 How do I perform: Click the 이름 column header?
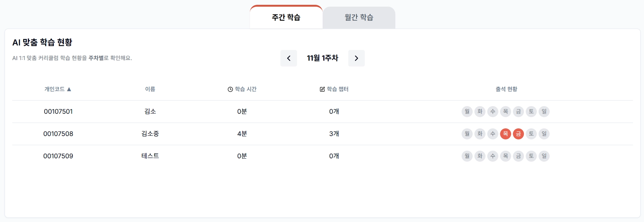pyautogui.click(x=150, y=89)
